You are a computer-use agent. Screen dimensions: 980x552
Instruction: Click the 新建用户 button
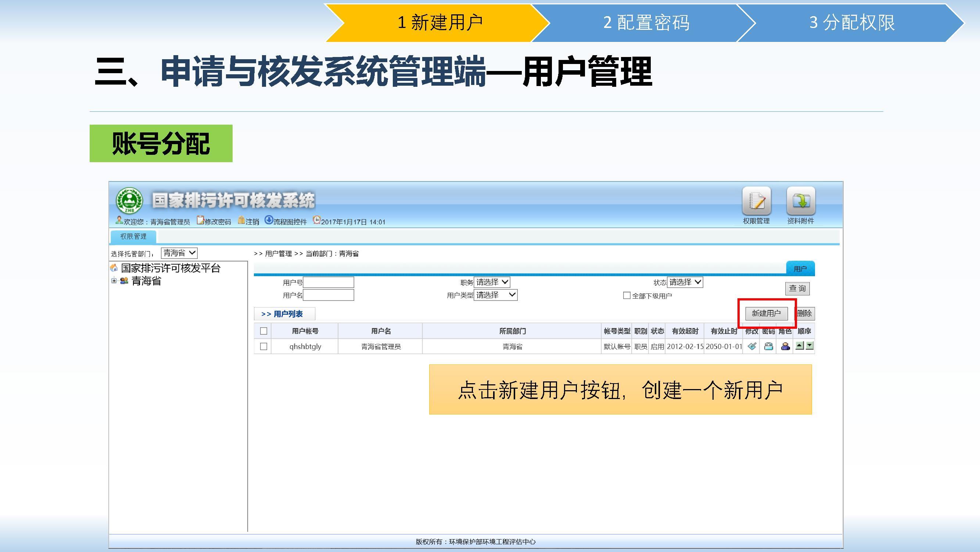(766, 313)
